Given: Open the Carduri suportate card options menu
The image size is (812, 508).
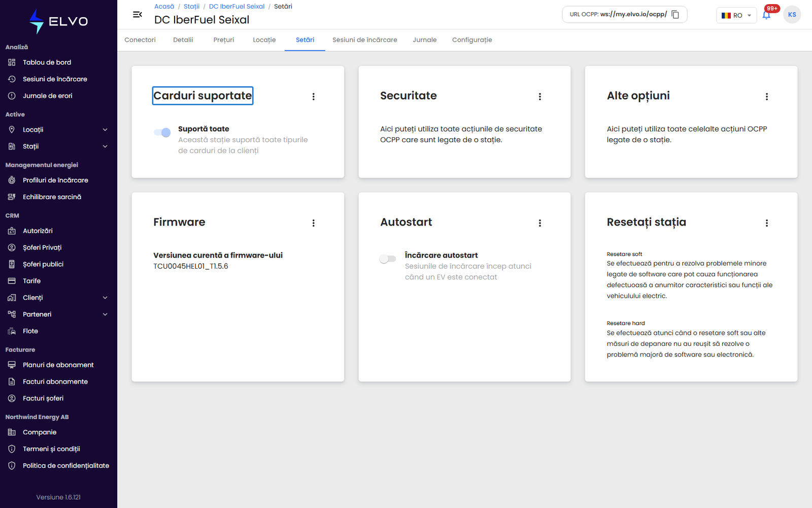Looking at the screenshot, I should point(314,97).
